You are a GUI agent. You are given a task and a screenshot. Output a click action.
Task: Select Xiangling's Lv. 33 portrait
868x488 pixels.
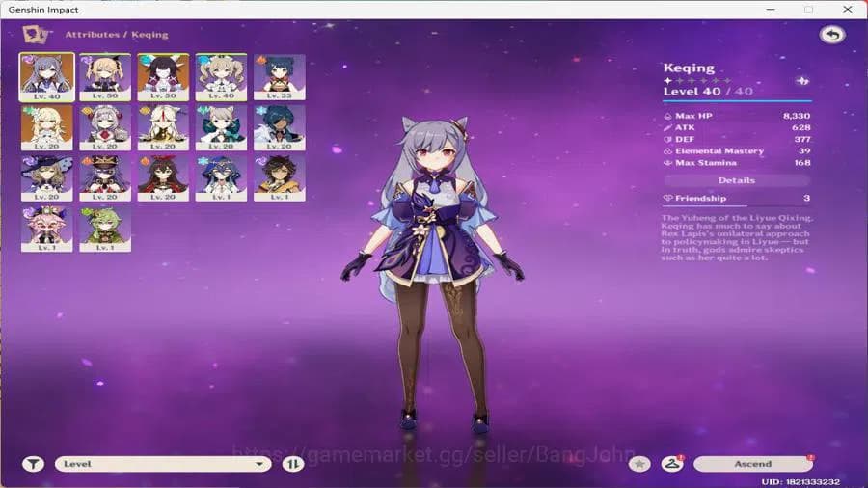[x=279, y=77]
